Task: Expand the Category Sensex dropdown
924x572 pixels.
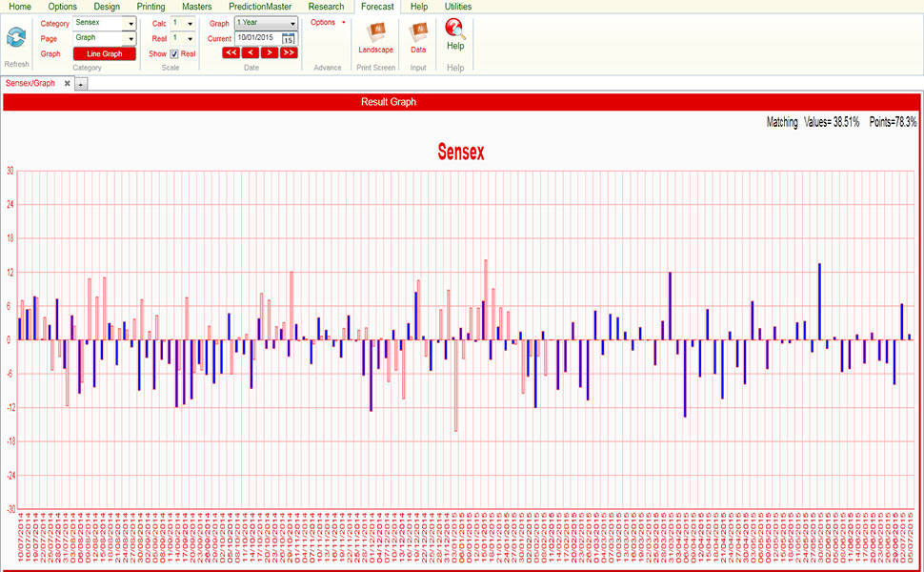Action: tap(131, 23)
